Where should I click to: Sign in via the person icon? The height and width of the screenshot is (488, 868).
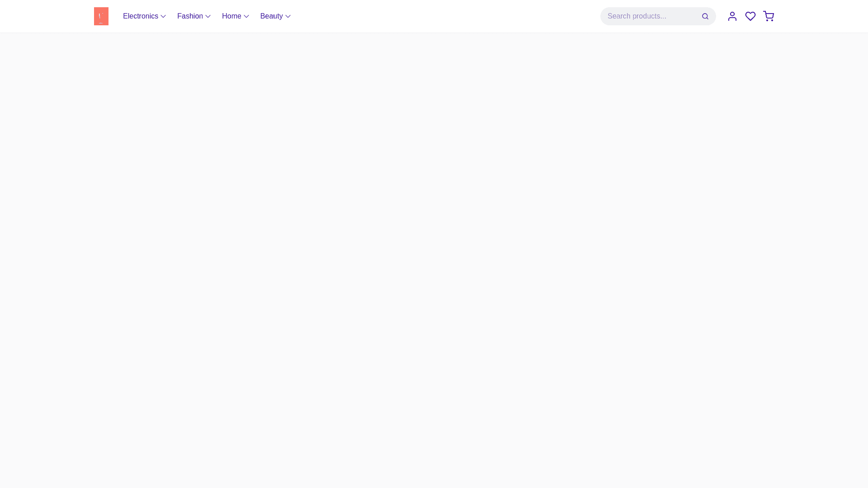(x=732, y=16)
